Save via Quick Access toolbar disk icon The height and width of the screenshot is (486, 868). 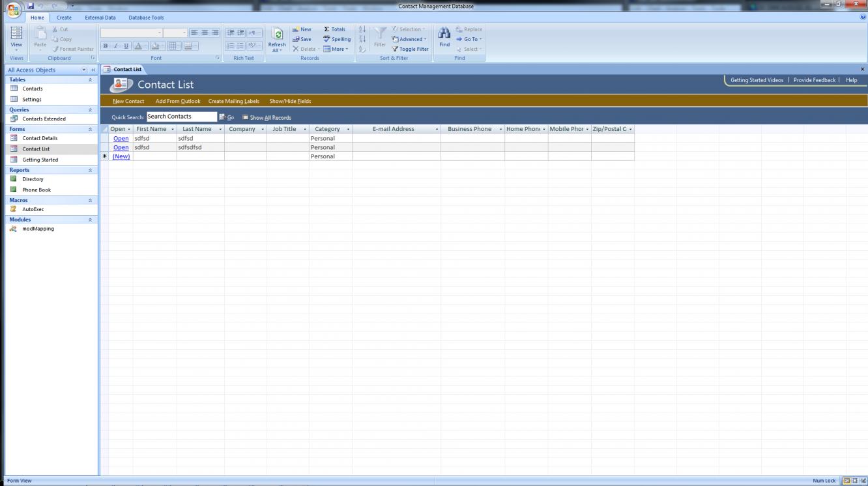[x=31, y=7]
